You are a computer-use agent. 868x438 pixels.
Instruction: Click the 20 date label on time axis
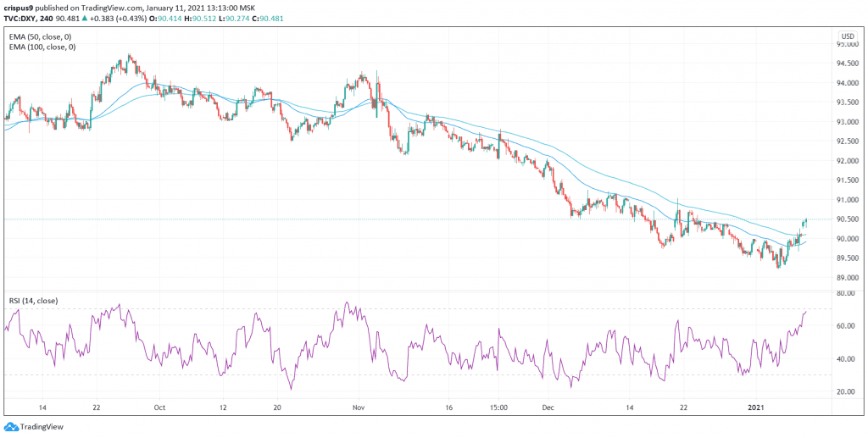pyautogui.click(x=278, y=408)
